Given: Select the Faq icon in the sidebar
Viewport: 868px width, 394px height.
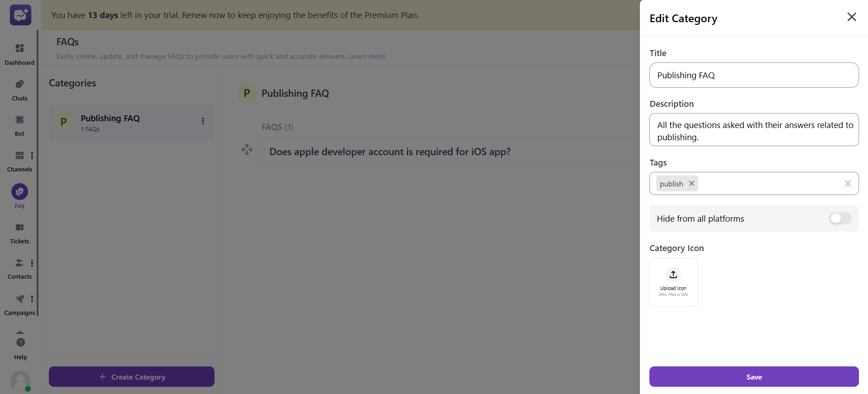Looking at the screenshot, I should tap(19, 191).
